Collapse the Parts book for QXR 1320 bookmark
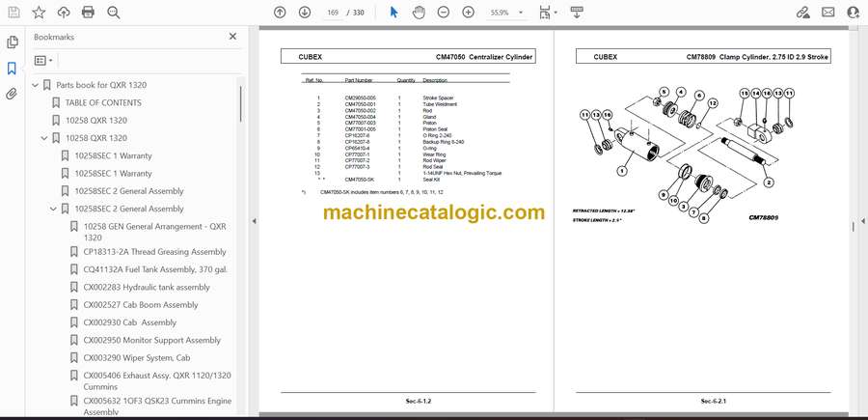Screen dimensions: 868x420 (x=36, y=85)
